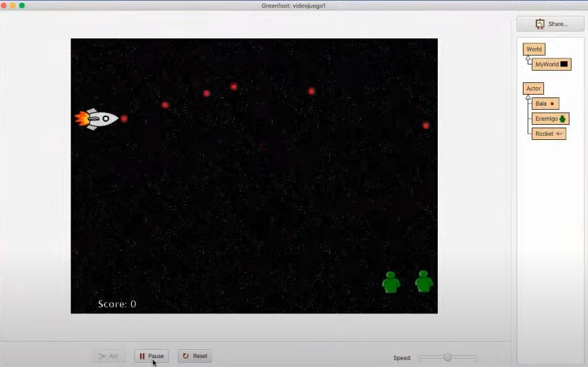Click the green enemy icon in Enemigo class
The width and height of the screenshot is (588, 367).
[x=562, y=119]
